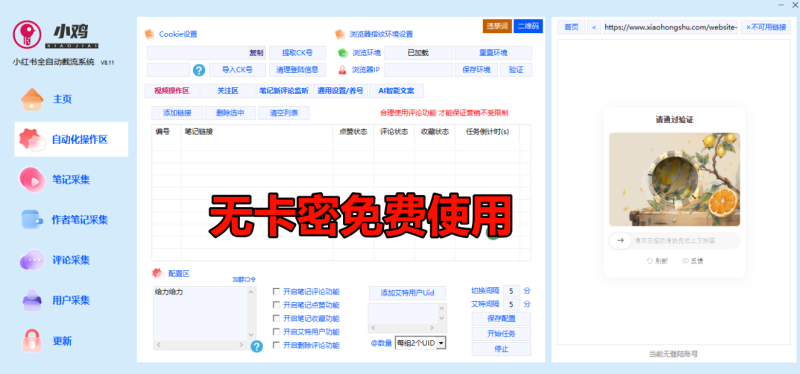Click the 主页 home icon in the sidebar

click(x=32, y=99)
